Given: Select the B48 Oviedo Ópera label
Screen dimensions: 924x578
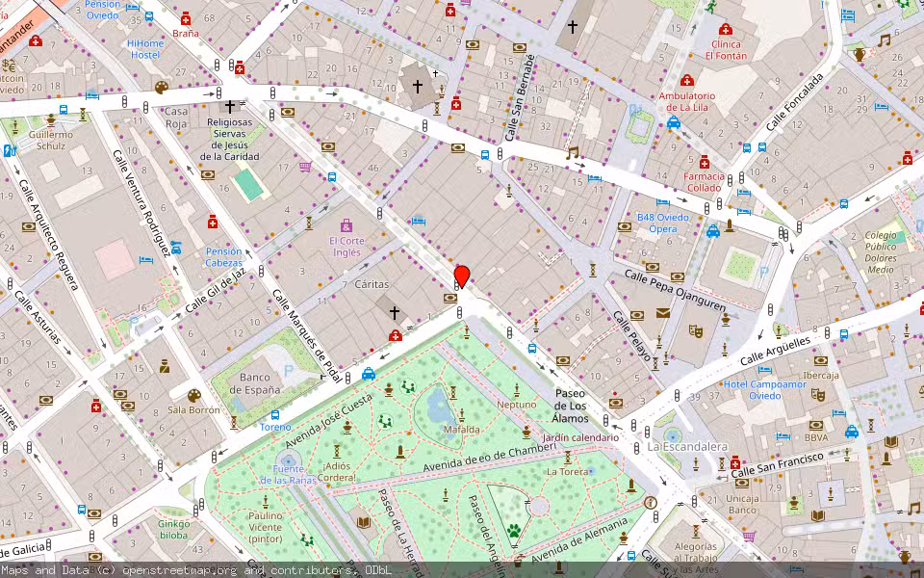Looking at the screenshot, I should tap(663, 223).
